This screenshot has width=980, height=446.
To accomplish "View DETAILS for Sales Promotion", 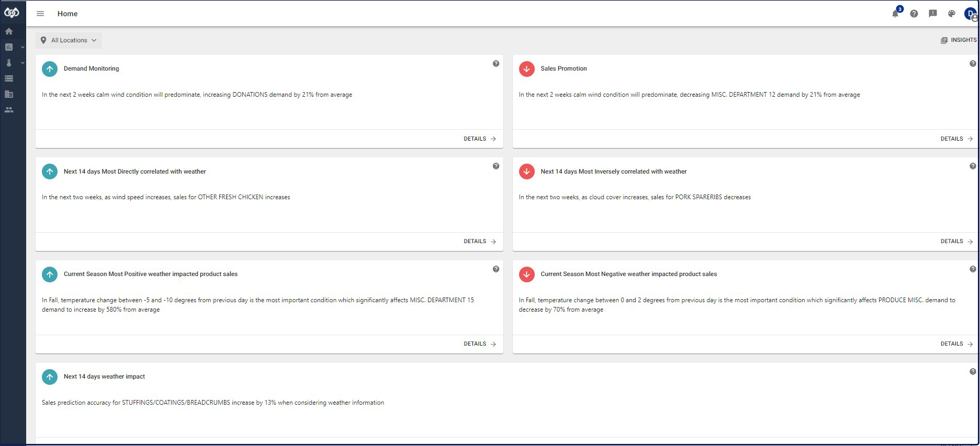I will 956,139.
